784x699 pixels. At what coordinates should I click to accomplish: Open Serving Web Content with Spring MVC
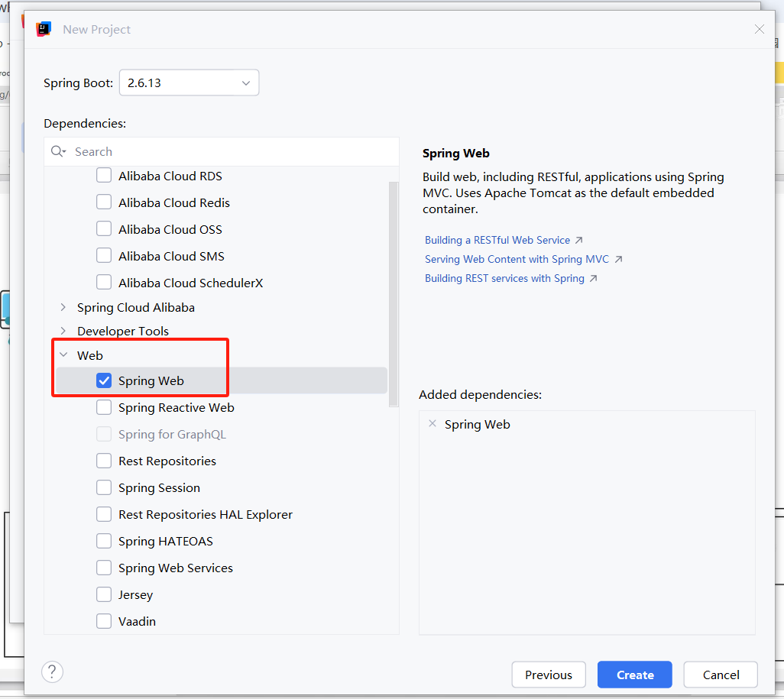(517, 259)
